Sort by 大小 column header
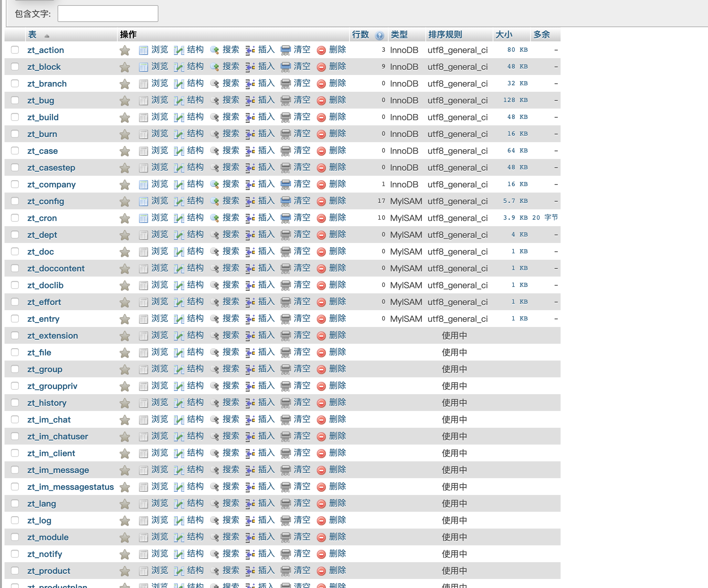708x588 pixels. [x=504, y=35]
